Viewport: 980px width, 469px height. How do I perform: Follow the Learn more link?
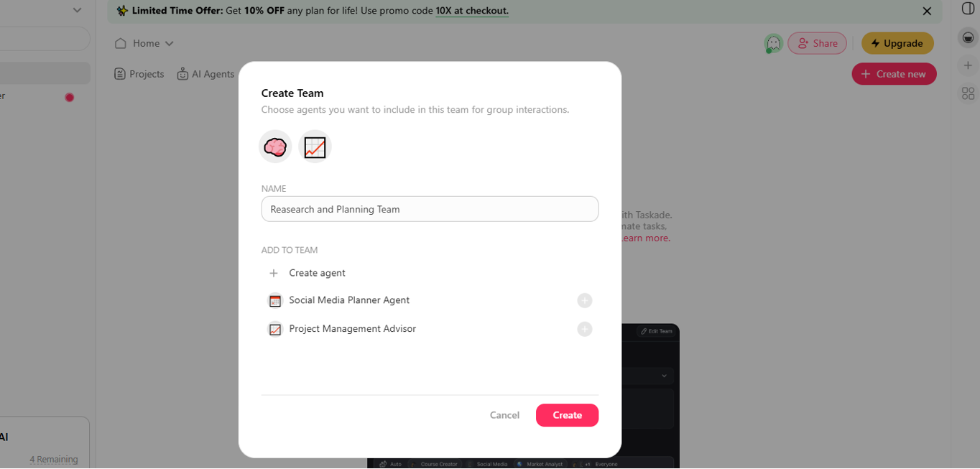[645, 238]
